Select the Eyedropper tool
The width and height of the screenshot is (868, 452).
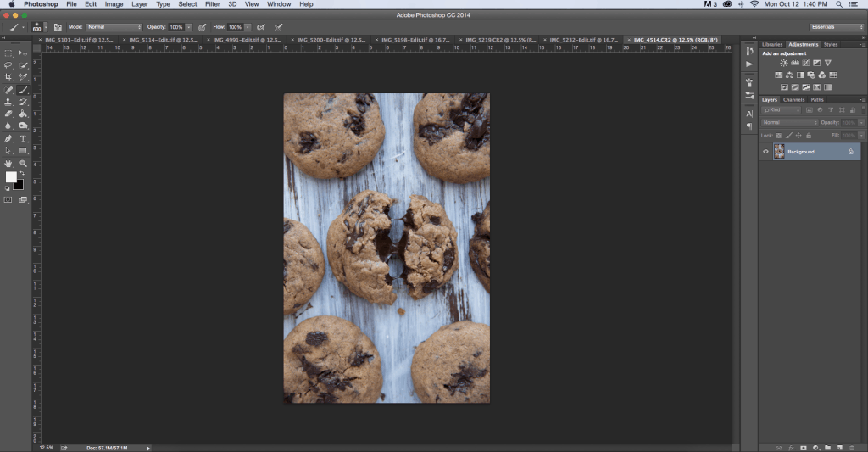pos(23,77)
